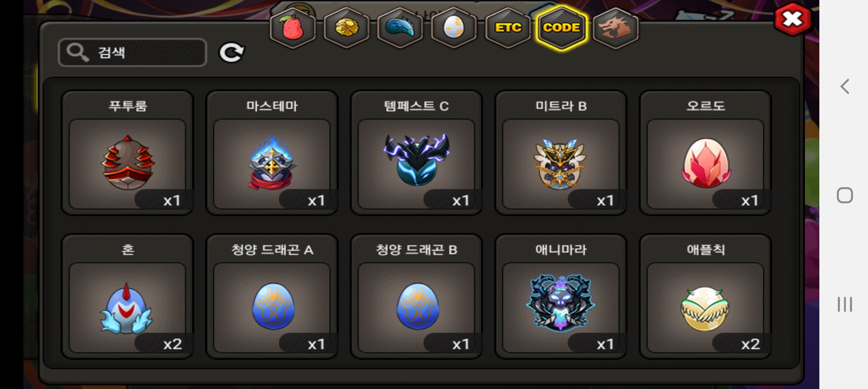Select the 청양 드래곤 A egg
This screenshot has height=389, width=868.
[x=272, y=296]
